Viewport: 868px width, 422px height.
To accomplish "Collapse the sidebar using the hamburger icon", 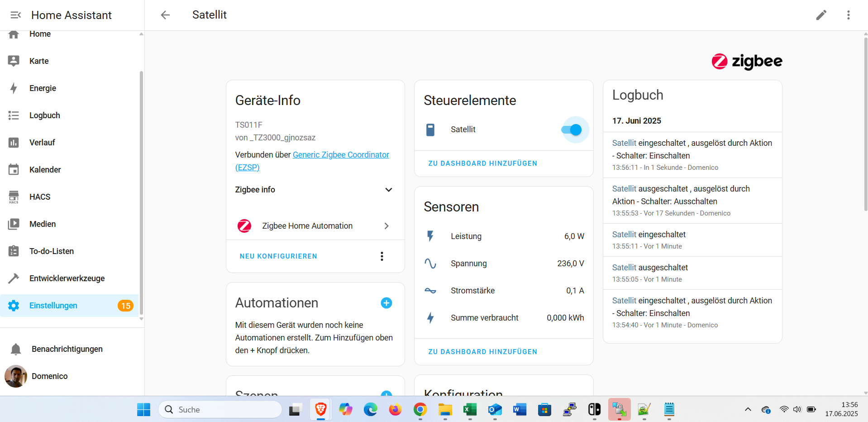I will coord(15,15).
